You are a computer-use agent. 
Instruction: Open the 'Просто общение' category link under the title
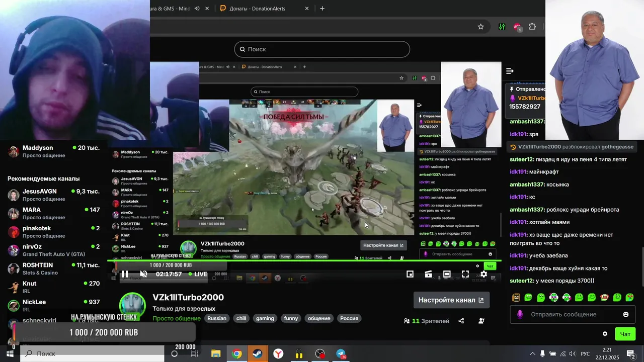pos(177,318)
